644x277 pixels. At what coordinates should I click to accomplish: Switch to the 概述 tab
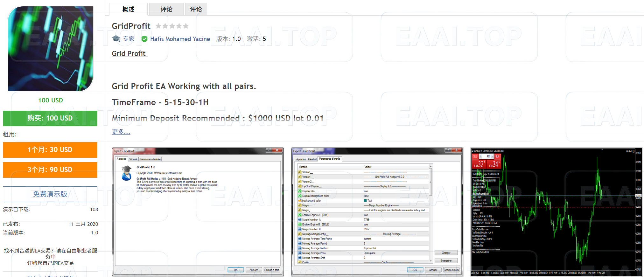coord(128,9)
